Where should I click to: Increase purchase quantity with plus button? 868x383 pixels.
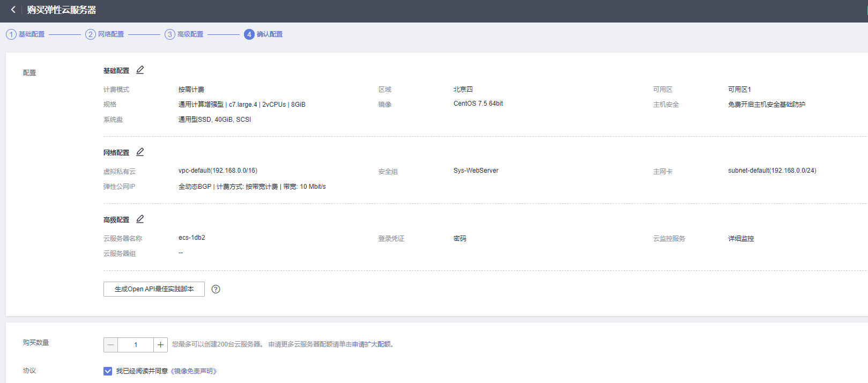point(160,345)
